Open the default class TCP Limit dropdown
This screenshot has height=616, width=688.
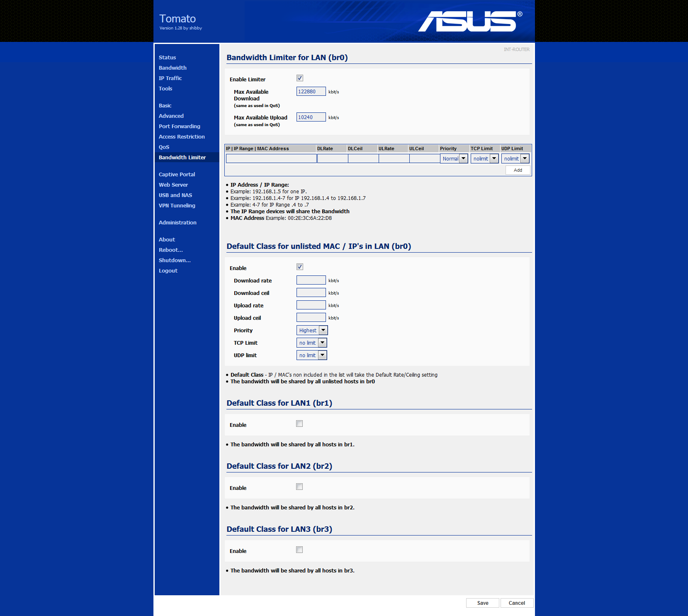click(x=312, y=343)
